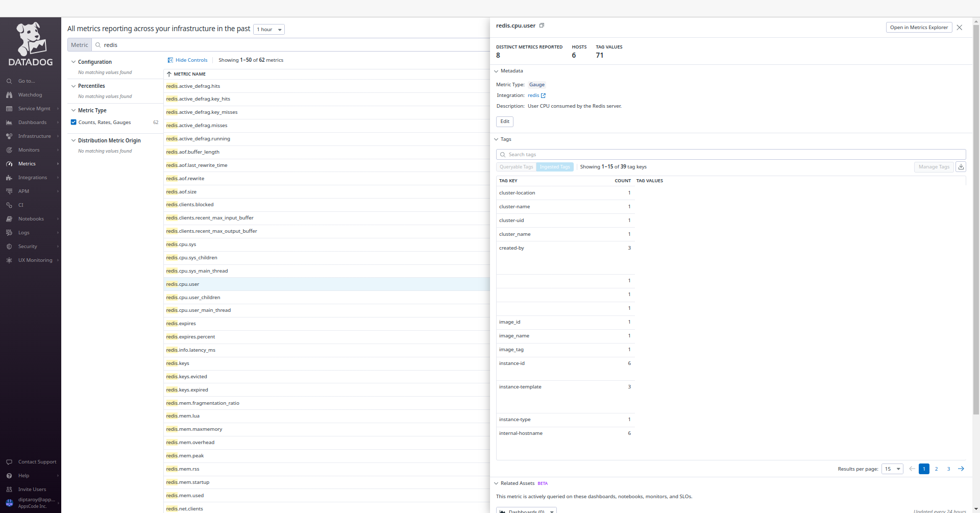Open the 1 hour time range dropdown
The width and height of the screenshot is (980, 513).
(x=268, y=29)
